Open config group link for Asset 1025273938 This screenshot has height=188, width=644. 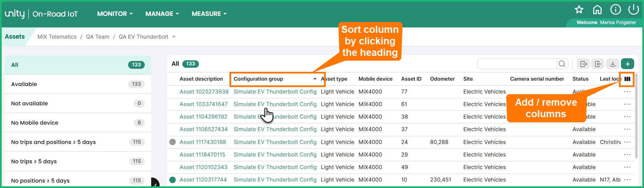(275, 92)
